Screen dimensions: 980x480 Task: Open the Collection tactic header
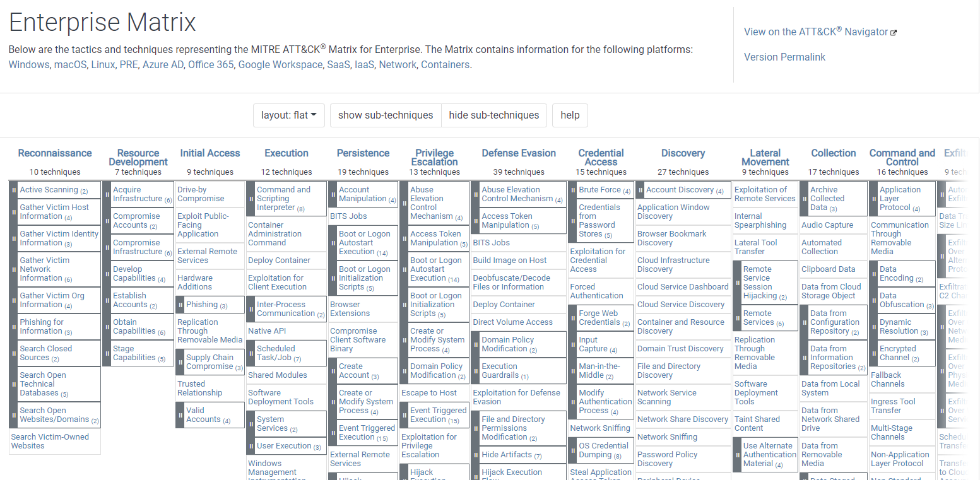pos(834,153)
